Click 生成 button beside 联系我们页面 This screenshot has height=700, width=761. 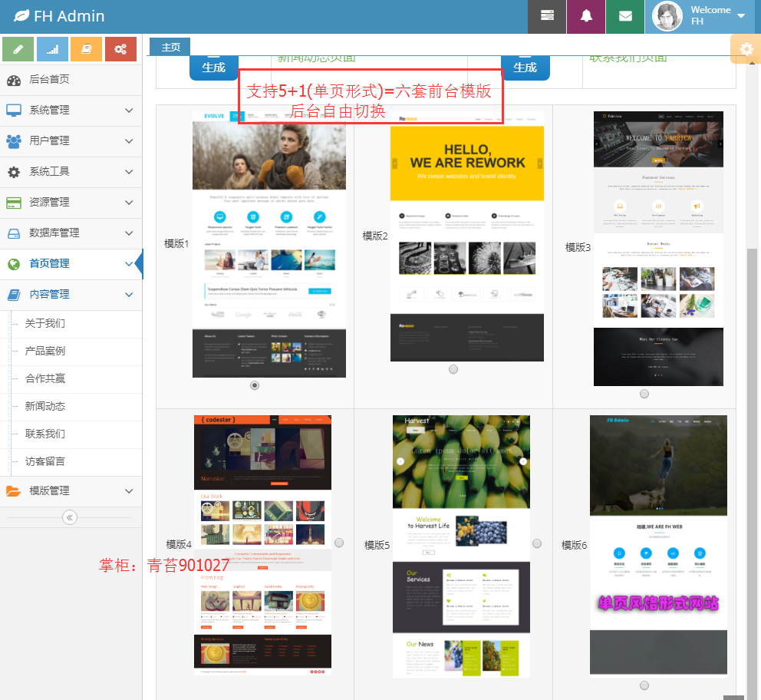pos(525,68)
